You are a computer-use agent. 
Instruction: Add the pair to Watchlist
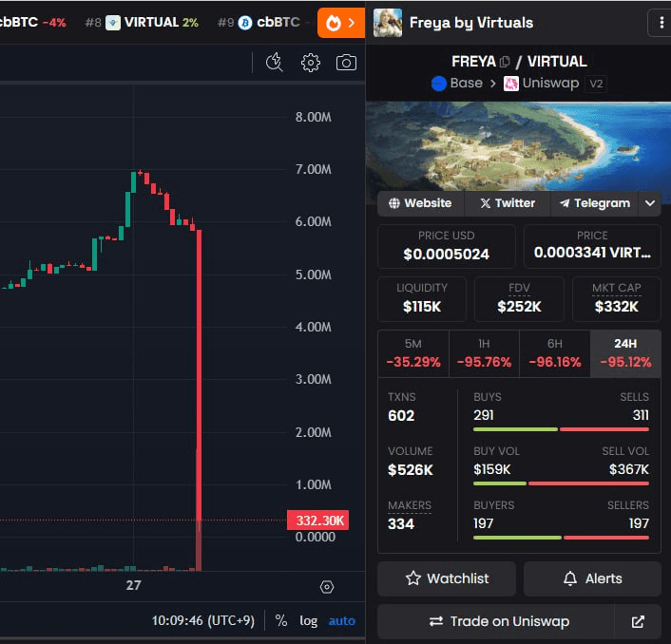point(447,578)
